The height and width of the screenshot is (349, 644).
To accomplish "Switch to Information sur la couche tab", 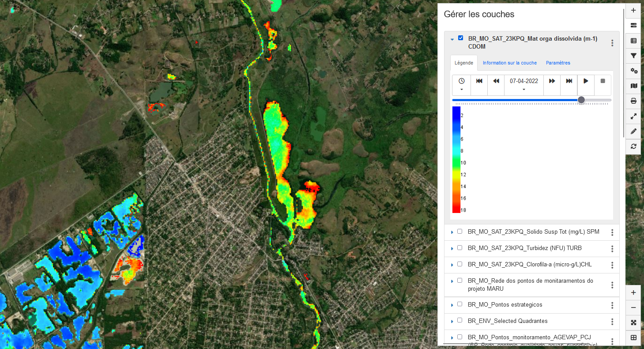I will click(509, 63).
